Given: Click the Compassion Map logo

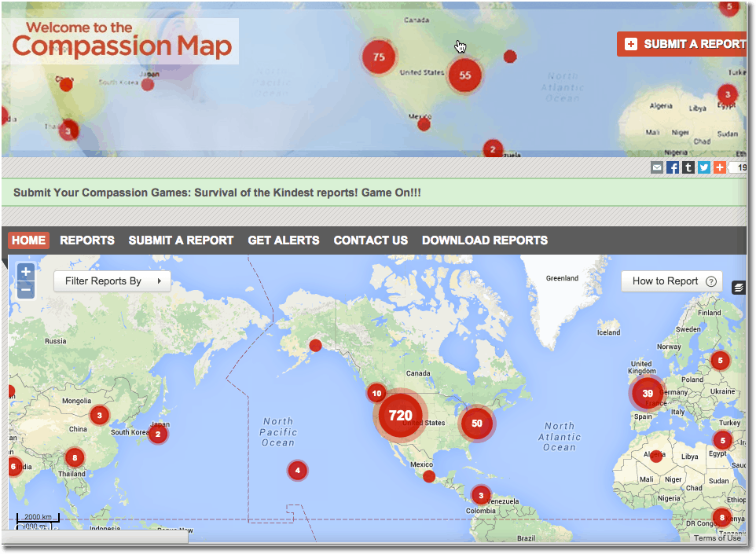Looking at the screenshot, I should (x=123, y=42).
